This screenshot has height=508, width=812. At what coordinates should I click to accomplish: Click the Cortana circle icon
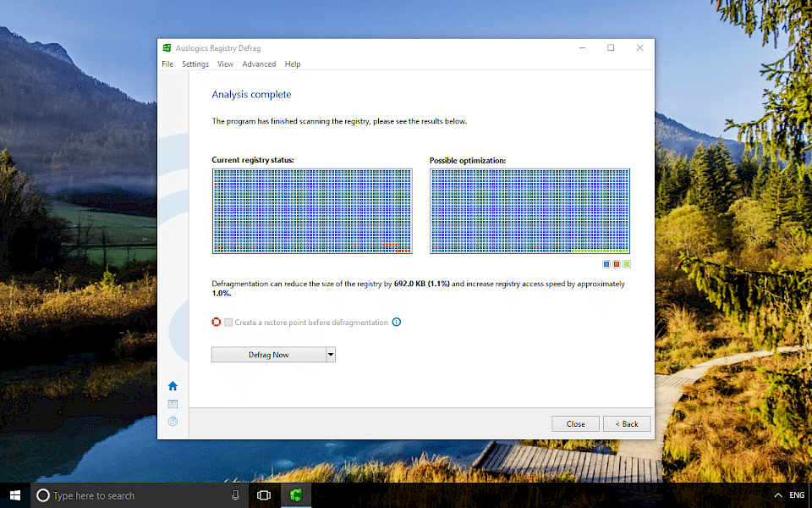coord(43,495)
